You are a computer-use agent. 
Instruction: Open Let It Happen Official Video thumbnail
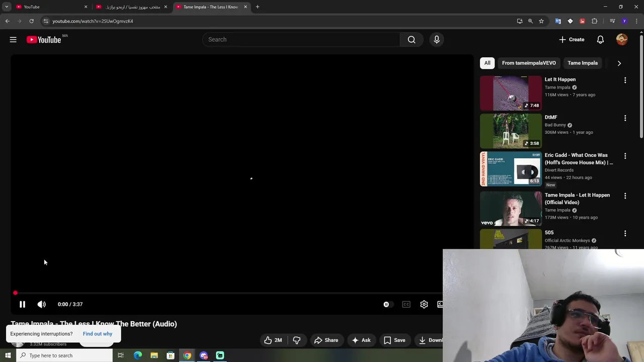tap(511, 209)
